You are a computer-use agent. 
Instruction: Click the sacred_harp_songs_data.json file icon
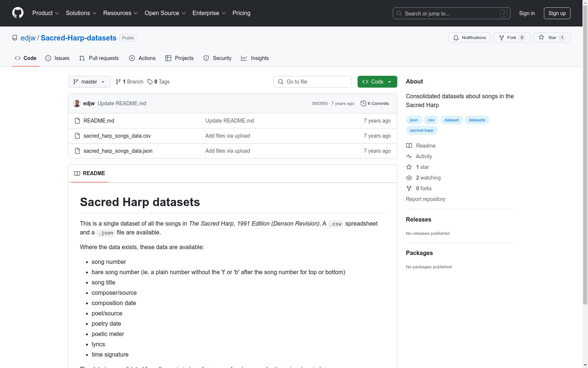[77, 151]
